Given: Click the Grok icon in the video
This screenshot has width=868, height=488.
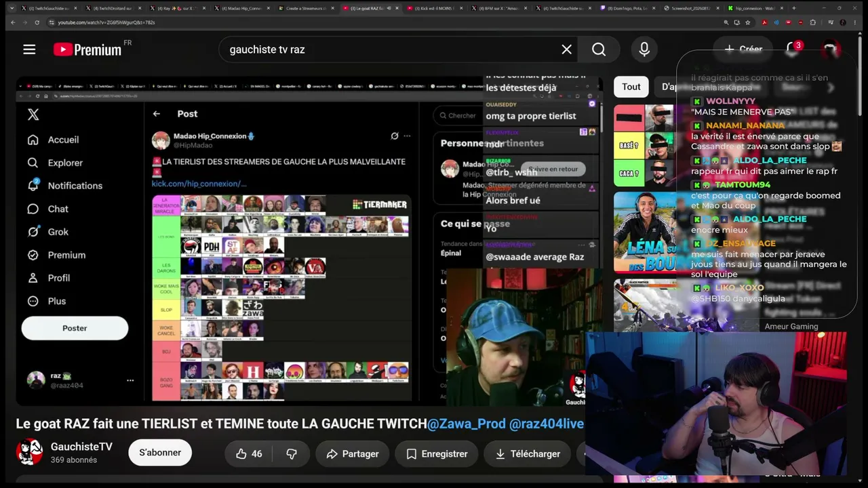Looking at the screenshot, I should pyautogui.click(x=33, y=232).
